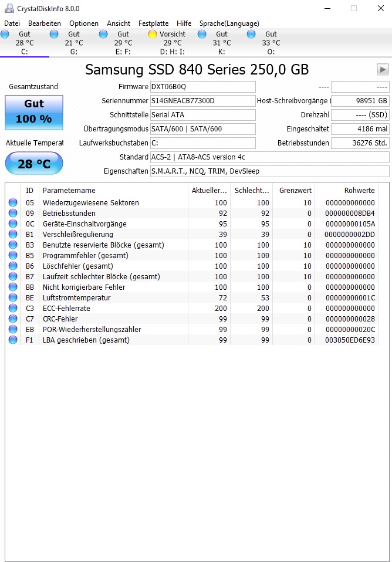This screenshot has height=562, width=392.
Task: Open the Datei menu
Action: point(12,23)
